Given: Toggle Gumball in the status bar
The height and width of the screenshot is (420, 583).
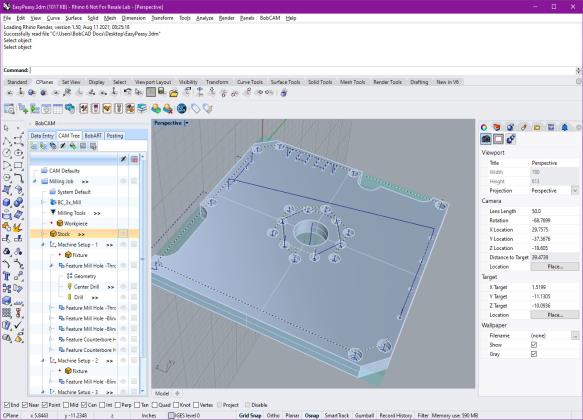Looking at the screenshot, I should coord(364,416).
